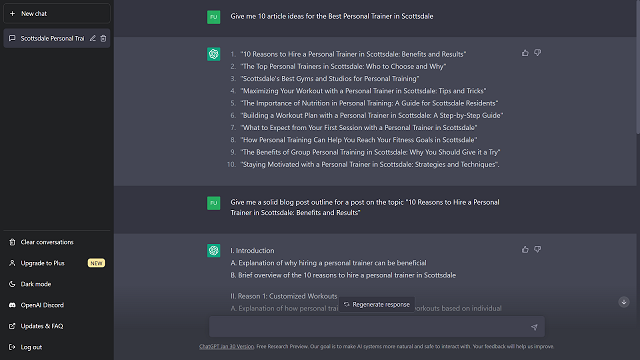Click 'Building a Workout Plan' list item
Screen dimensions: 640x360
coord(372,115)
